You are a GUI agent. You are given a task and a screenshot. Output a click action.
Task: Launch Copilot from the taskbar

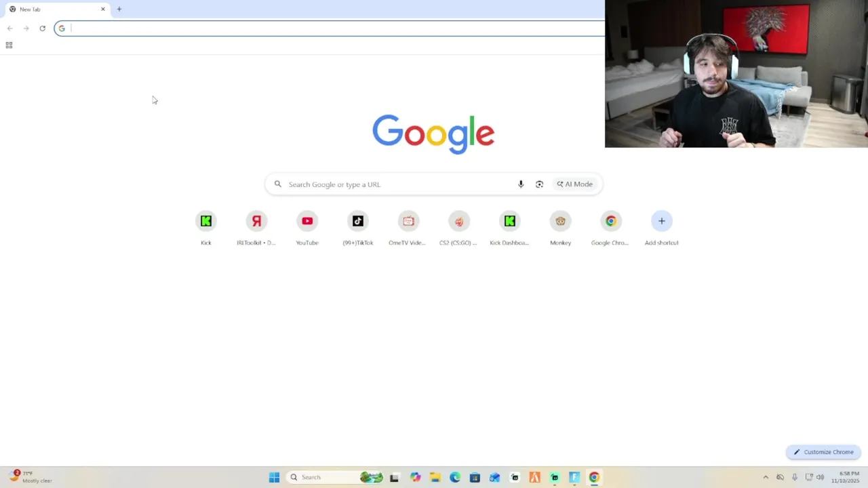pos(415,477)
